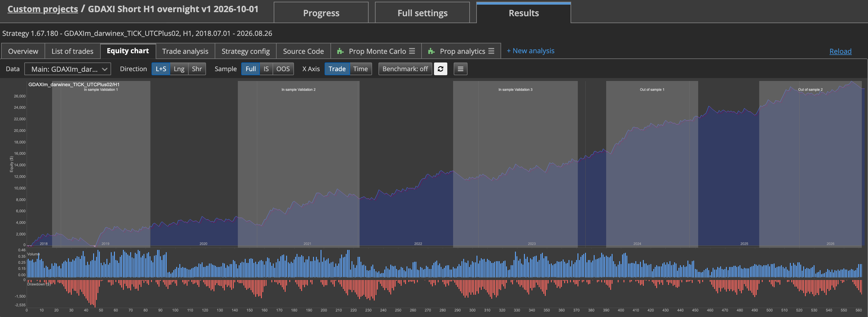Image resolution: width=868 pixels, height=317 pixels.
Task: Click the chart title GDAXIm_darwinex_TICK_UTCPlus02/H1
Action: point(74,84)
